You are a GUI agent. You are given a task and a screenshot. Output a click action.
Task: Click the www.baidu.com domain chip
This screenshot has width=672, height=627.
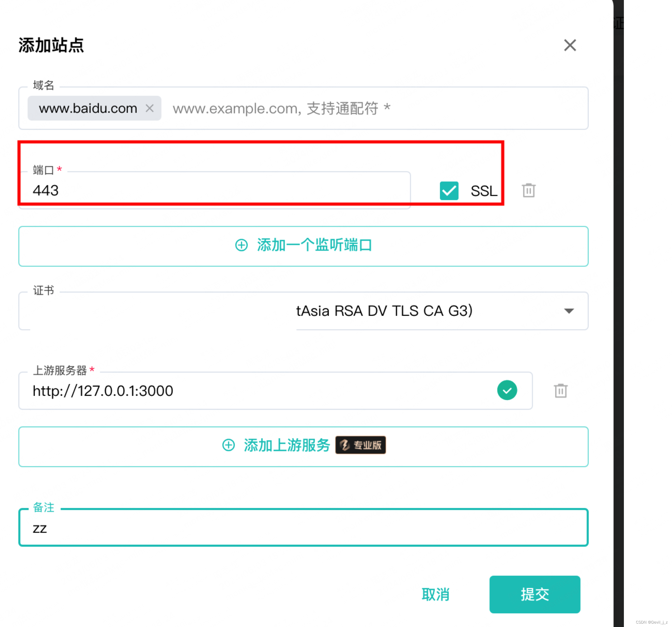94,108
